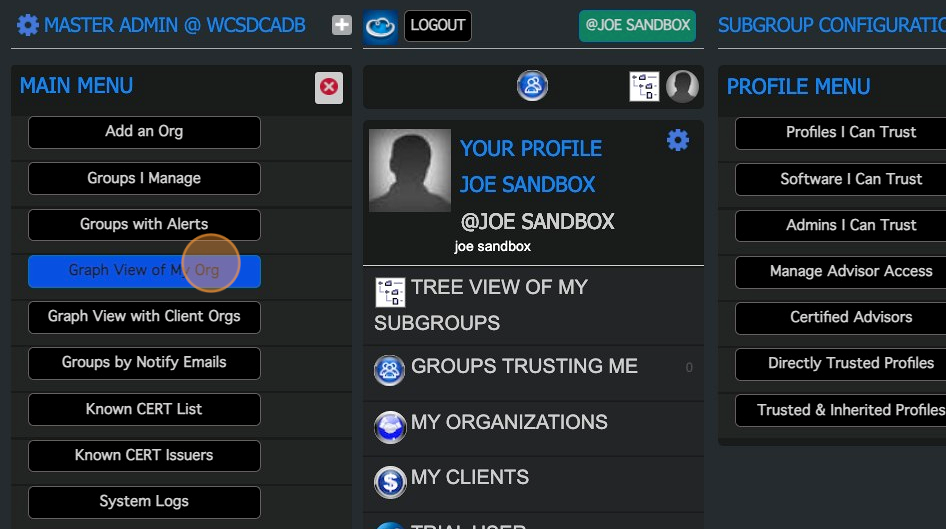This screenshot has width=946, height=529.
Task: Click the blue cloud logo icon
Action: (x=380, y=26)
